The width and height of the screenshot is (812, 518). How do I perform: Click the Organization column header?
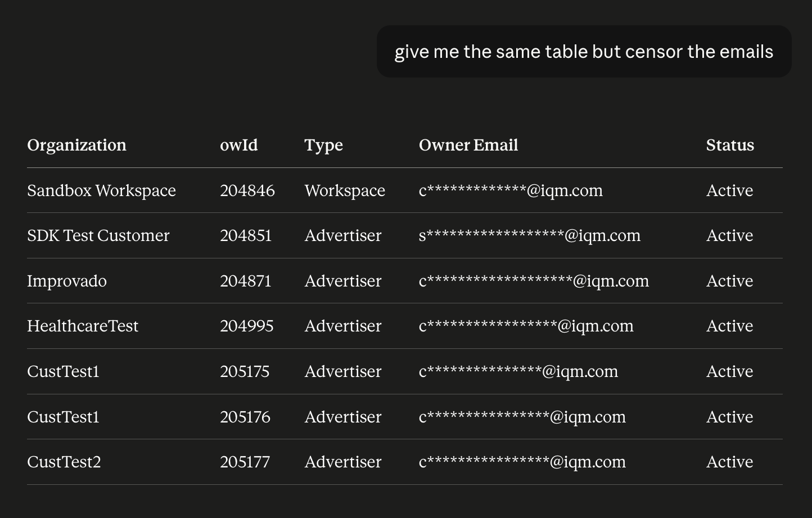[x=76, y=145]
